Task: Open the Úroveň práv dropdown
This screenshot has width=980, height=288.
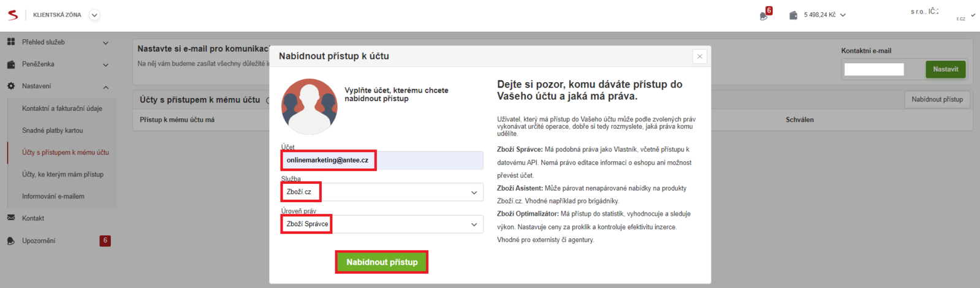Action: (382, 224)
